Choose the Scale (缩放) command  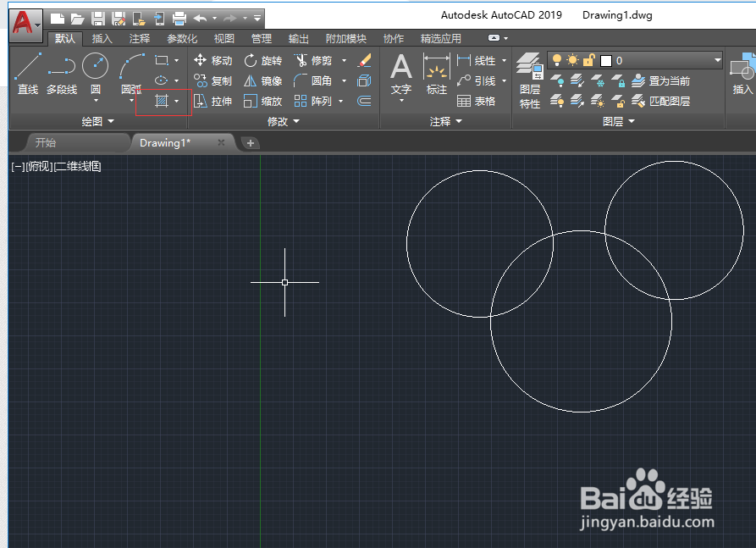(262, 101)
